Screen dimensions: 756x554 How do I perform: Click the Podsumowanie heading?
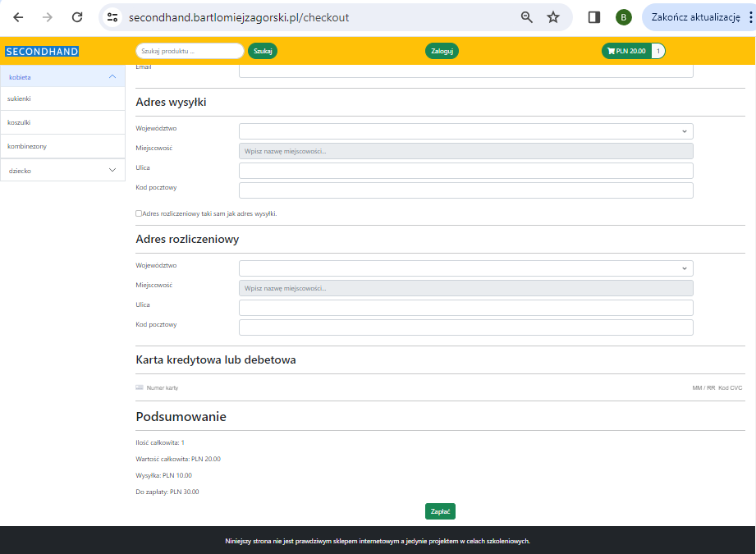(181, 417)
